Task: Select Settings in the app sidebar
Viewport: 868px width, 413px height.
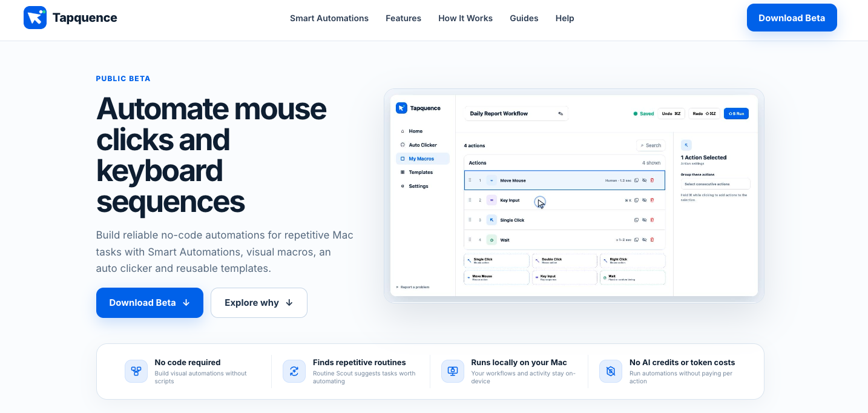Action: [422, 187]
